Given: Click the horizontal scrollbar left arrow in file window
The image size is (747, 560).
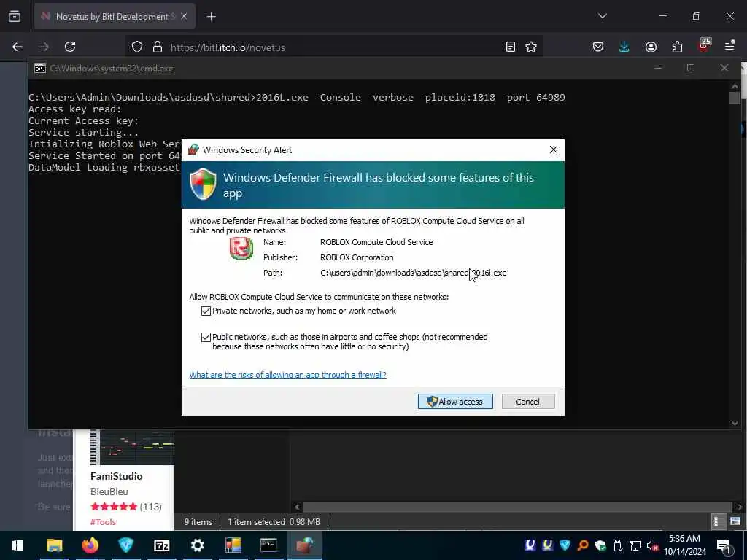Looking at the screenshot, I should (x=297, y=507).
